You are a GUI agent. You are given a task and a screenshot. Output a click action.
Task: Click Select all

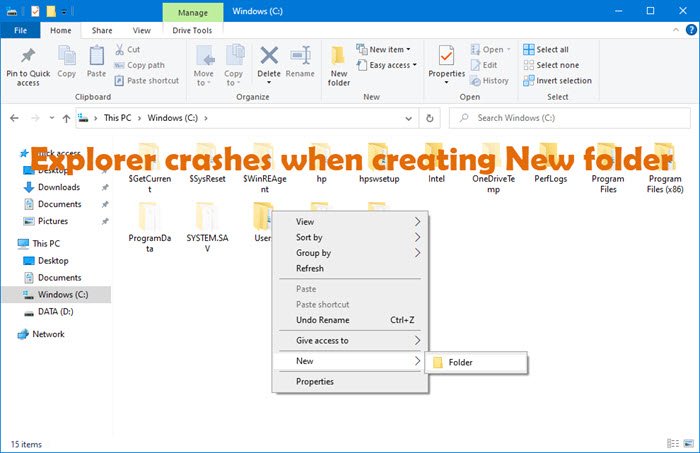pos(546,50)
